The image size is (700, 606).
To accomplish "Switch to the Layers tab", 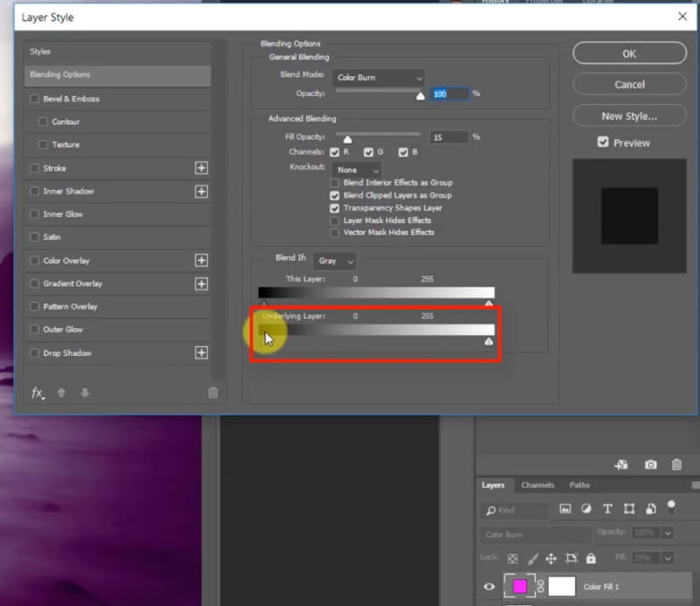I will click(x=493, y=485).
